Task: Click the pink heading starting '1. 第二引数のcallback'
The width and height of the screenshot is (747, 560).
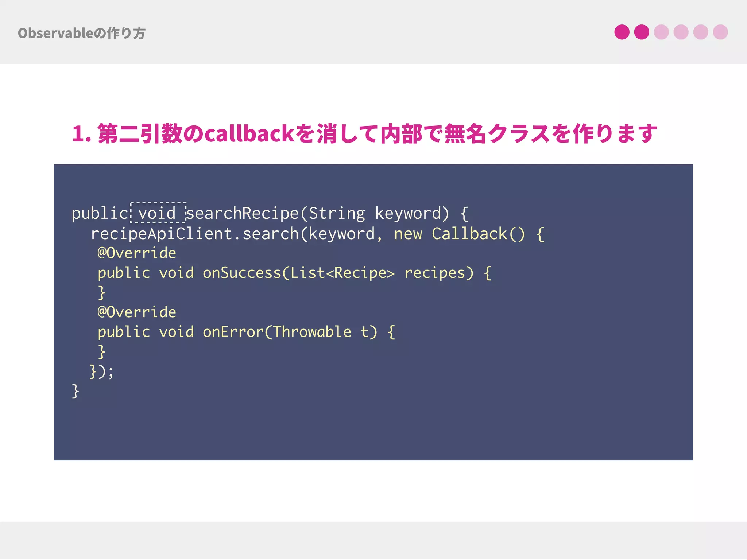Action: click(364, 133)
